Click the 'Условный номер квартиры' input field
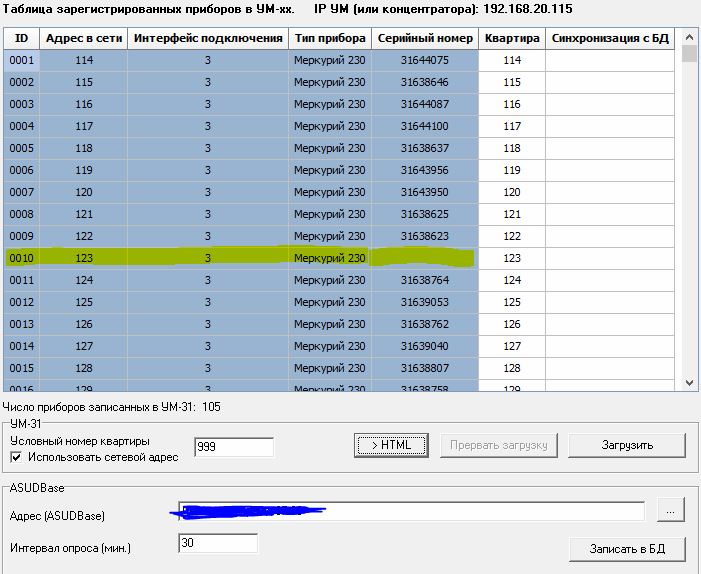The width and height of the screenshot is (701, 574). click(234, 447)
